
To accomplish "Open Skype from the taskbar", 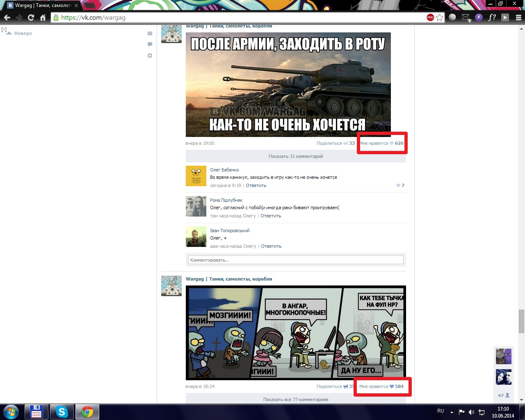I will pos(62,412).
